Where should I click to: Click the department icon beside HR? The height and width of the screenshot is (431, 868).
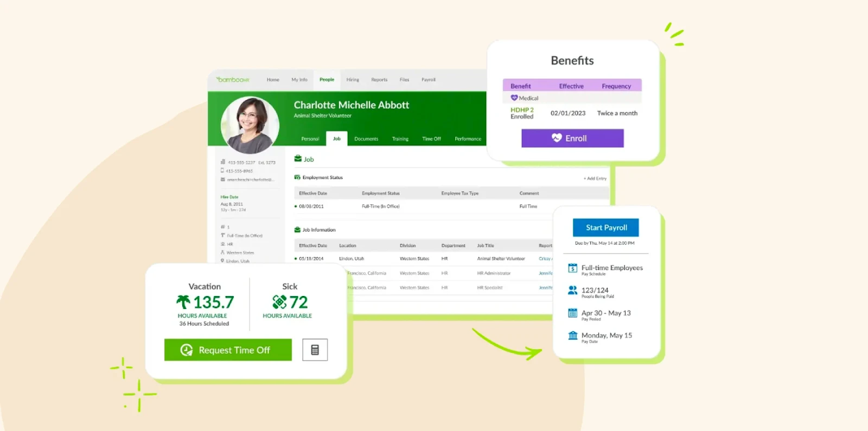point(223,244)
